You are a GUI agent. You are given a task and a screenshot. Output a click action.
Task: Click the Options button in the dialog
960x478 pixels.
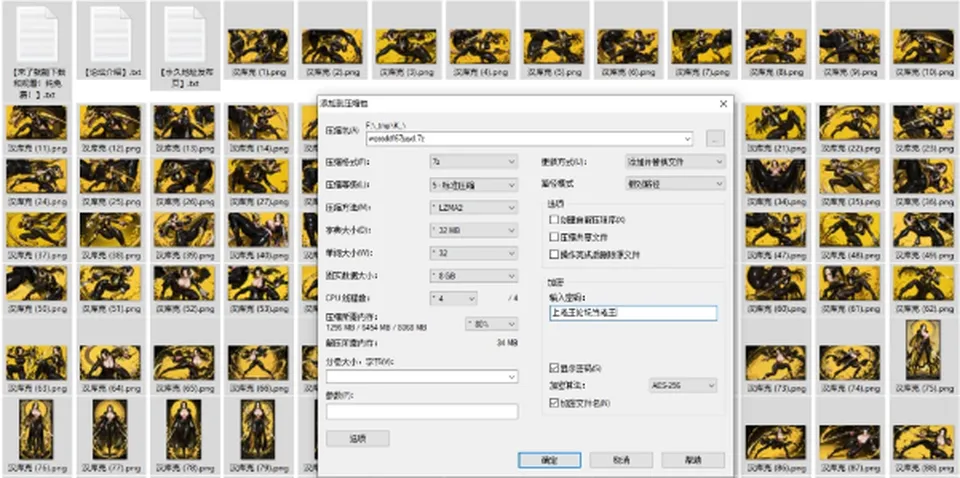click(x=358, y=438)
